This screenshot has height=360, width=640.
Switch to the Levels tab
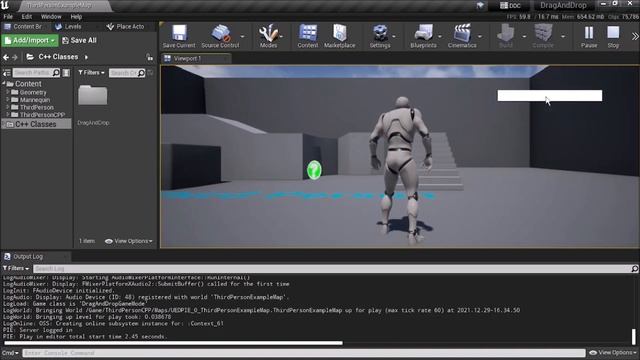pyautogui.click(x=69, y=27)
